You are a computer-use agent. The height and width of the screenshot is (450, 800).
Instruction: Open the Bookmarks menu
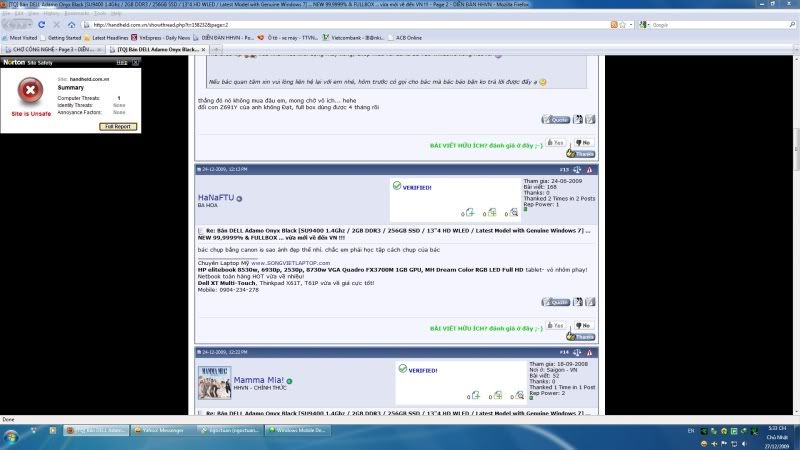click(77, 13)
